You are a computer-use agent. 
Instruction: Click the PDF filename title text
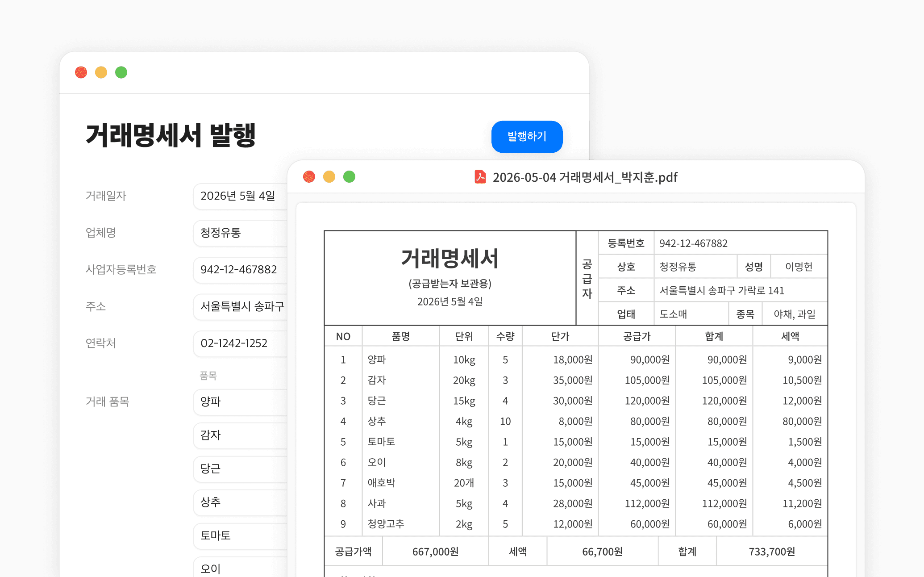[x=585, y=177]
